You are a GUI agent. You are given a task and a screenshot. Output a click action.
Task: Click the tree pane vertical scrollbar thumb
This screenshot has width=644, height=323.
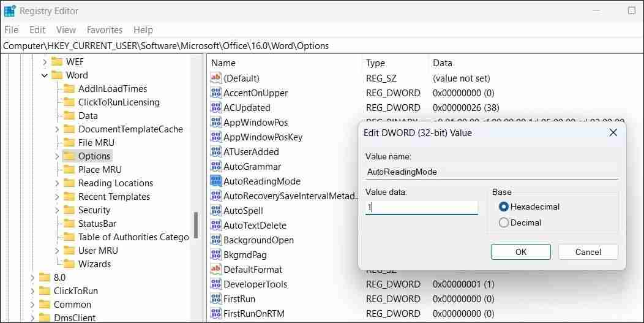tap(196, 225)
